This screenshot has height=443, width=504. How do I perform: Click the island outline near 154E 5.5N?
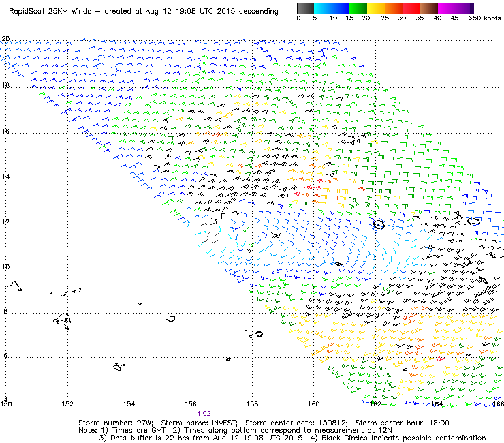pos(119,367)
